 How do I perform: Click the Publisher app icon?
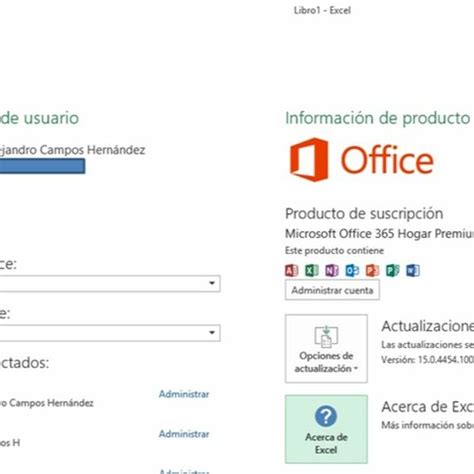click(393, 270)
